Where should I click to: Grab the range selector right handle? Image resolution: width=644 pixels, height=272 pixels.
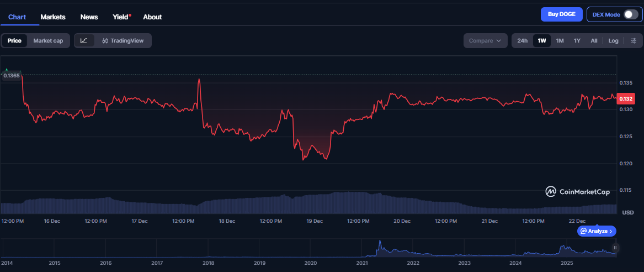615,248
